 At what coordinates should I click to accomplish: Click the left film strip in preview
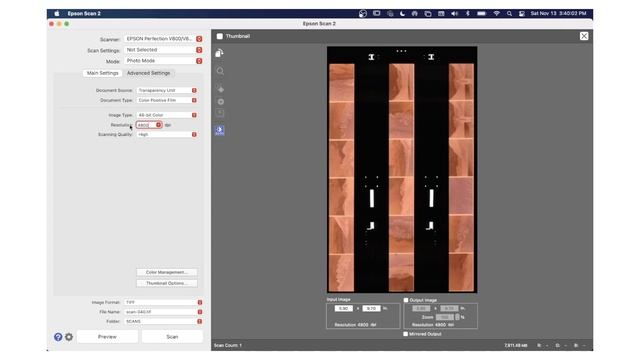pos(342,177)
